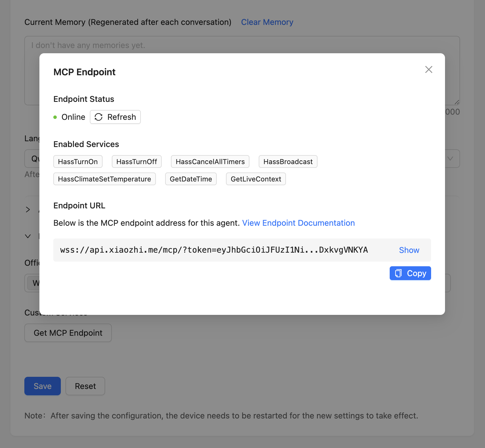Screen dimensions: 485x448
Task: Select the HassTurnOn service tag
Action: pyautogui.click(x=78, y=161)
